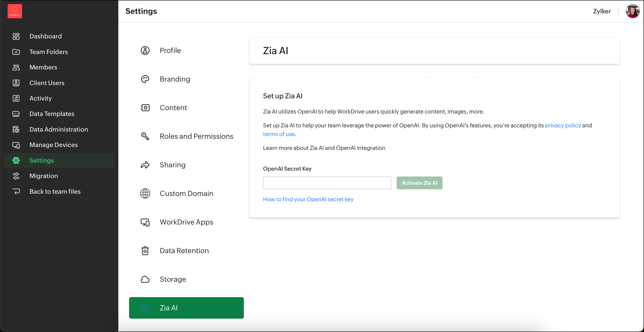Viewport: 644px width, 332px height.
Task: Select Migration in the sidebar
Action: tap(59, 176)
